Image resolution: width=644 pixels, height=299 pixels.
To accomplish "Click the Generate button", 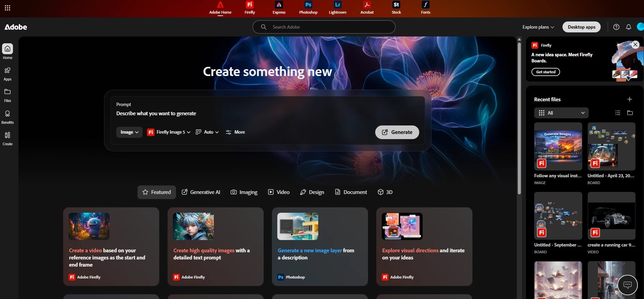I will click(397, 132).
